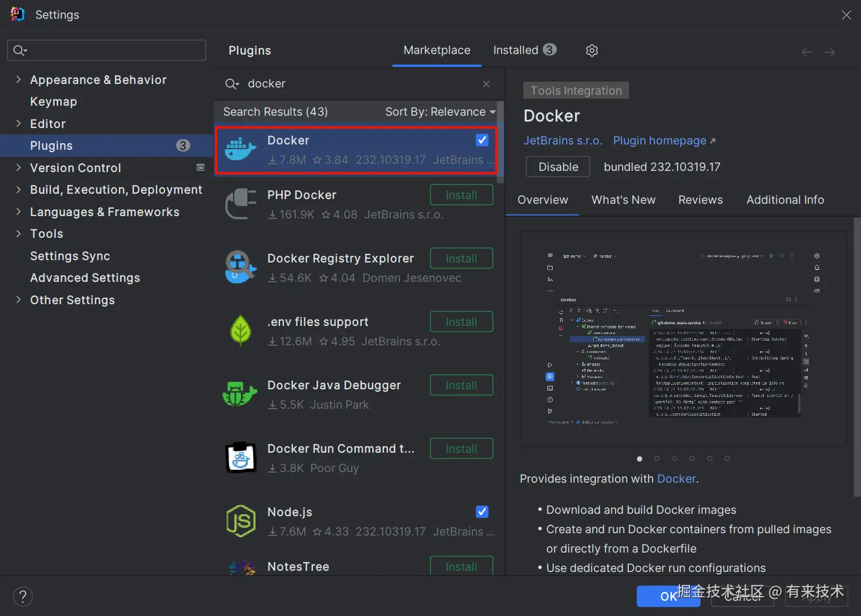Image resolution: width=861 pixels, height=616 pixels.
Task: Click the NotesTree plugin icon
Action: pos(241,568)
